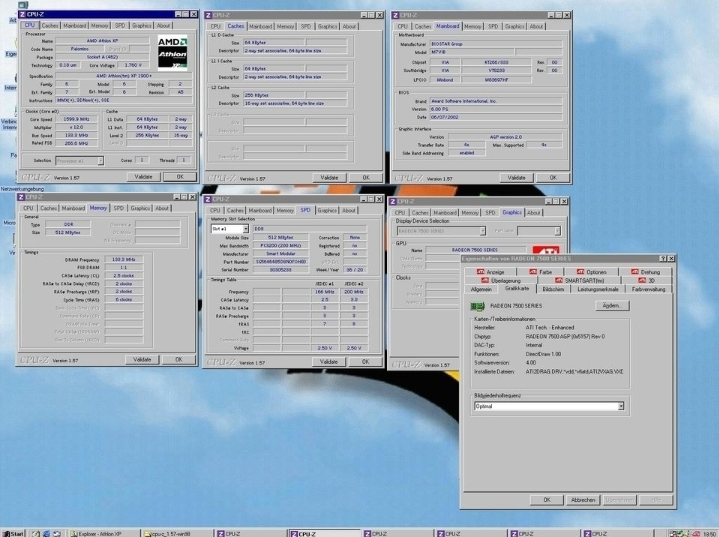Open the Mainboard tab in the CPU-Z Memory window
Viewport: 719px width, 537px height.
point(73,208)
